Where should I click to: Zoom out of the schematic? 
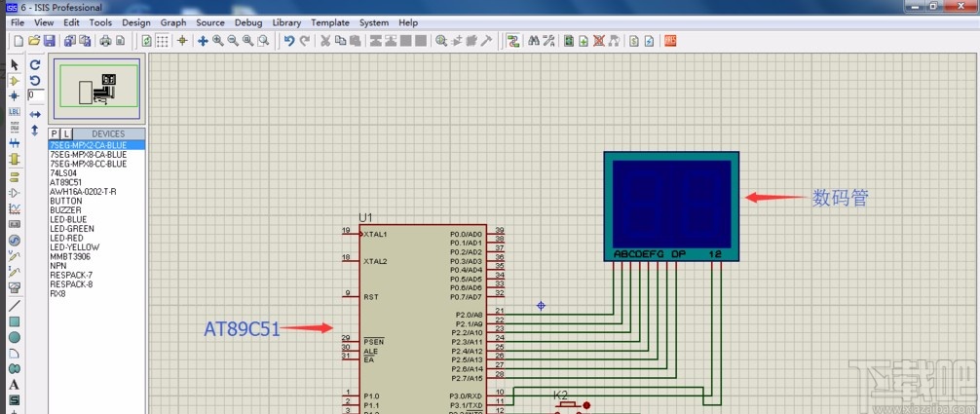click(x=233, y=41)
